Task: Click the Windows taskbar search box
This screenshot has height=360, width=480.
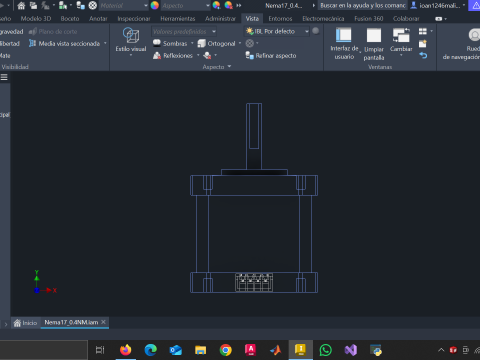Action: pyautogui.click(x=44, y=350)
